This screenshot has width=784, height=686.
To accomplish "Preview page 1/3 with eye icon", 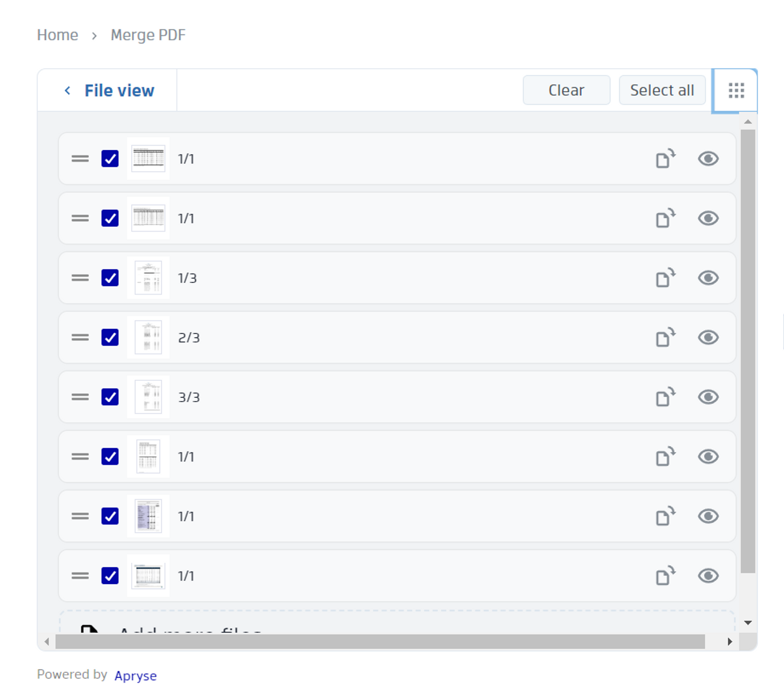I will [x=708, y=278].
